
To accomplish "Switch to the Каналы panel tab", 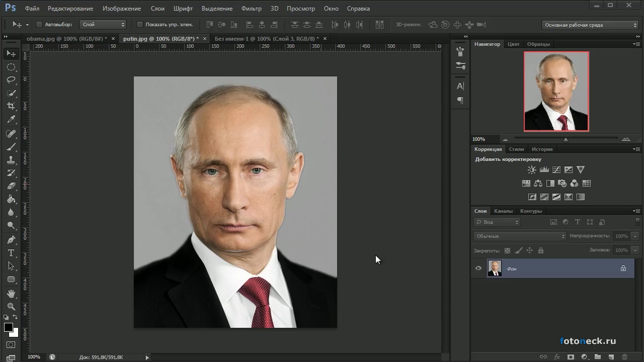I will coord(503,211).
